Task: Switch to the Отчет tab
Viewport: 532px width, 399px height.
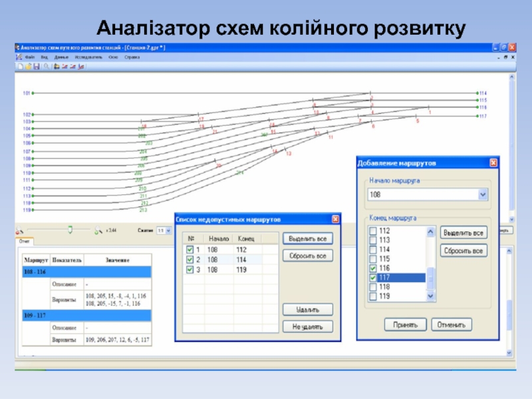Action: point(25,241)
